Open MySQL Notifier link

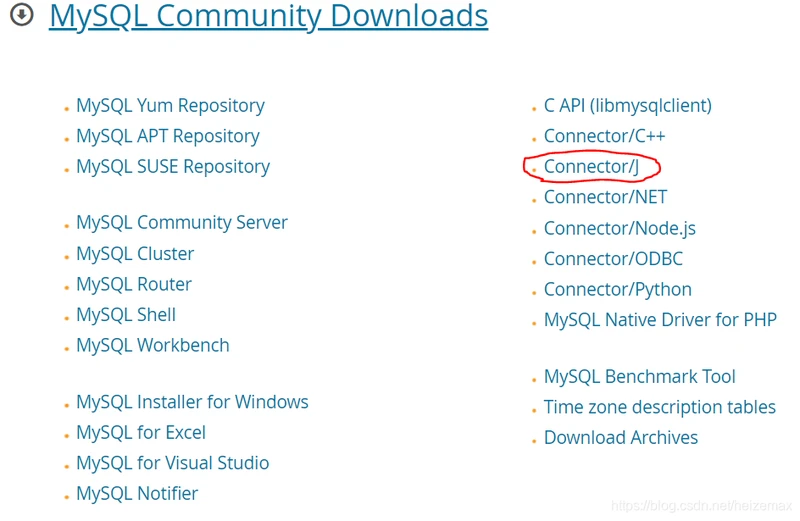pos(137,493)
